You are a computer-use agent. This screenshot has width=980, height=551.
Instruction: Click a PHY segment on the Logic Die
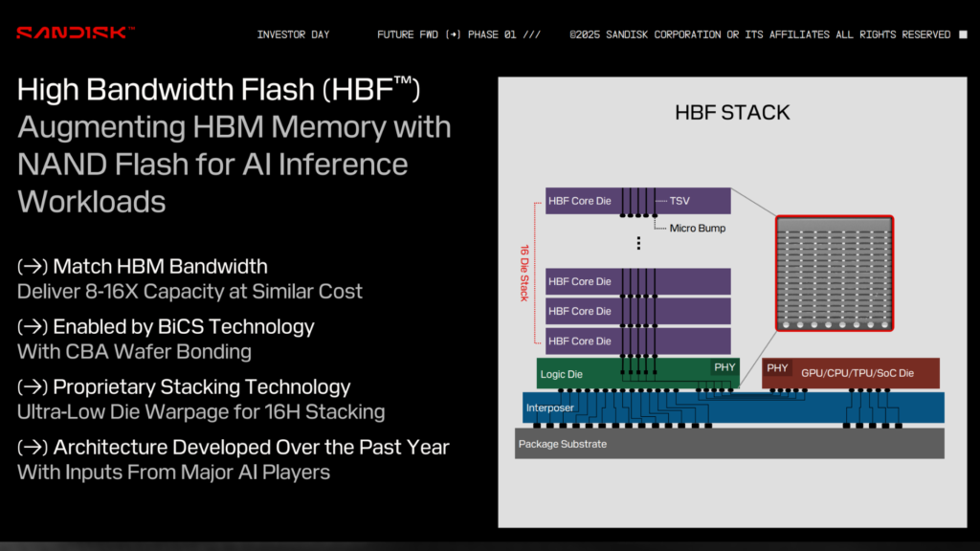(x=725, y=368)
